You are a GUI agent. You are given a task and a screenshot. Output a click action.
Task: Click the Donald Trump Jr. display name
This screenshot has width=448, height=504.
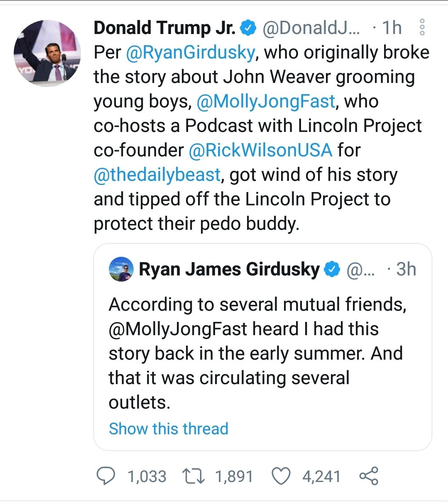tap(164, 28)
